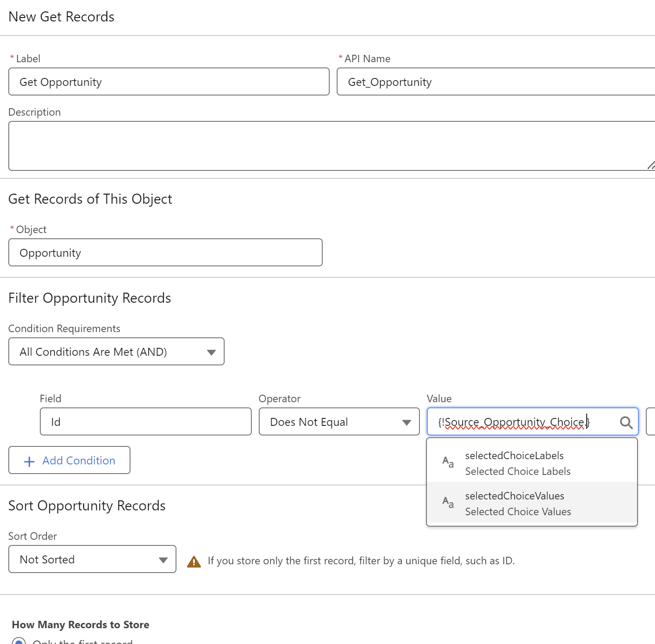Click the 'Sort Opportunity Records' section heading
The width and height of the screenshot is (655, 644).
pos(87,506)
